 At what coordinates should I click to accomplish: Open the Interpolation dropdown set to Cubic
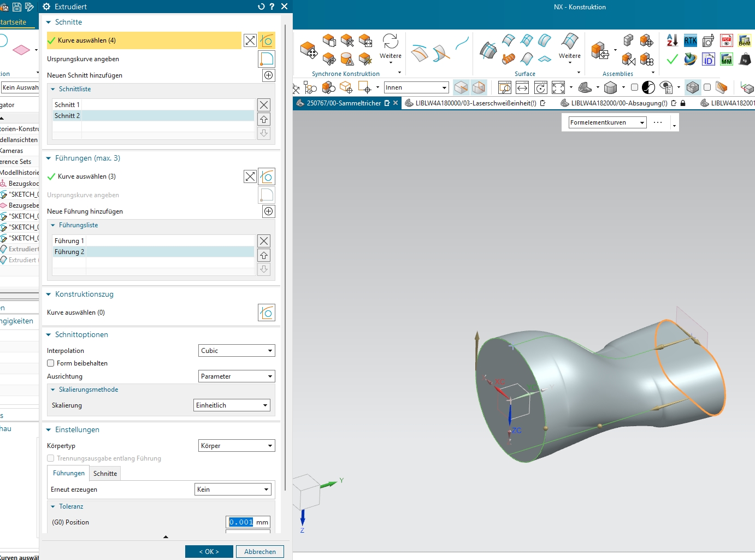click(237, 351)
